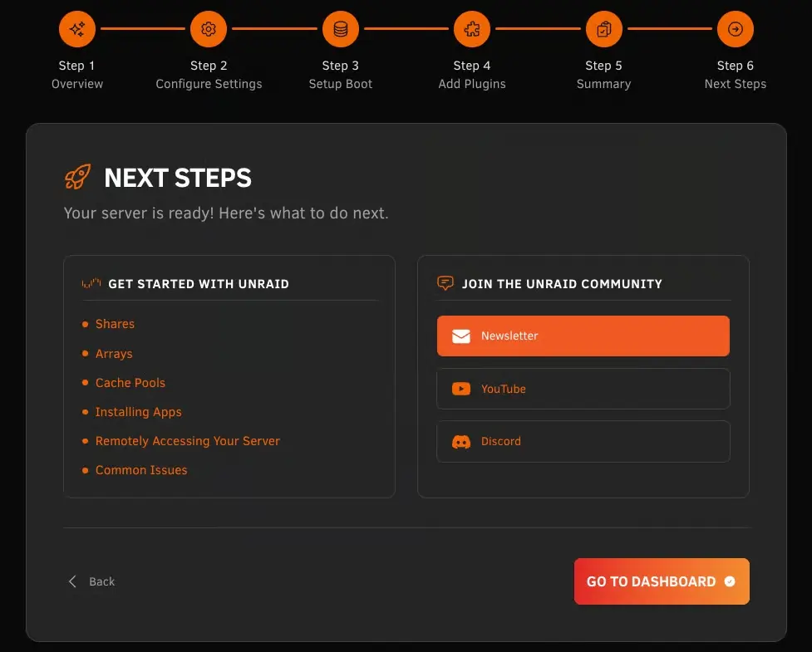Open the Installing Apps link
Screen dimensions: 812x652
[x=139, y=412]
